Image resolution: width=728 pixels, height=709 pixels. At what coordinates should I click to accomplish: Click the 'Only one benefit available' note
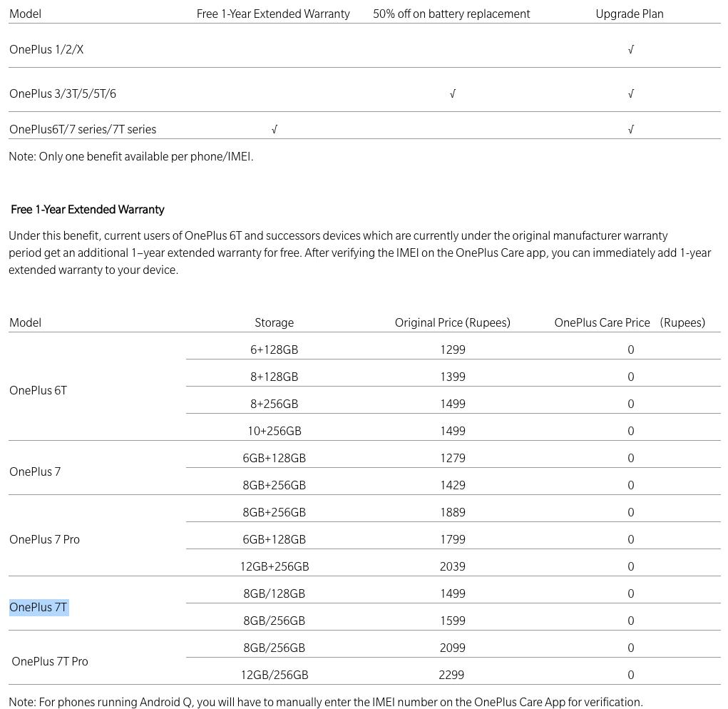(131, 156)
